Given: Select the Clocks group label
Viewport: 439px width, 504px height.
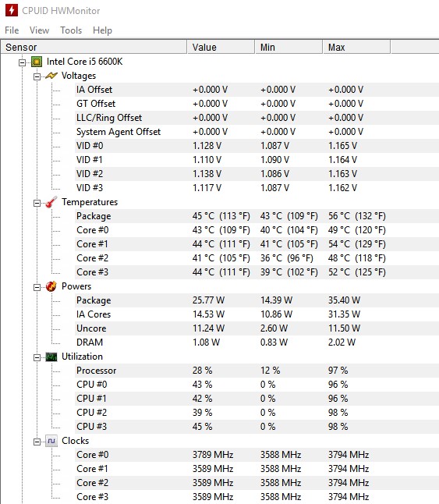Looking at the screenshot, I should 75,441.
